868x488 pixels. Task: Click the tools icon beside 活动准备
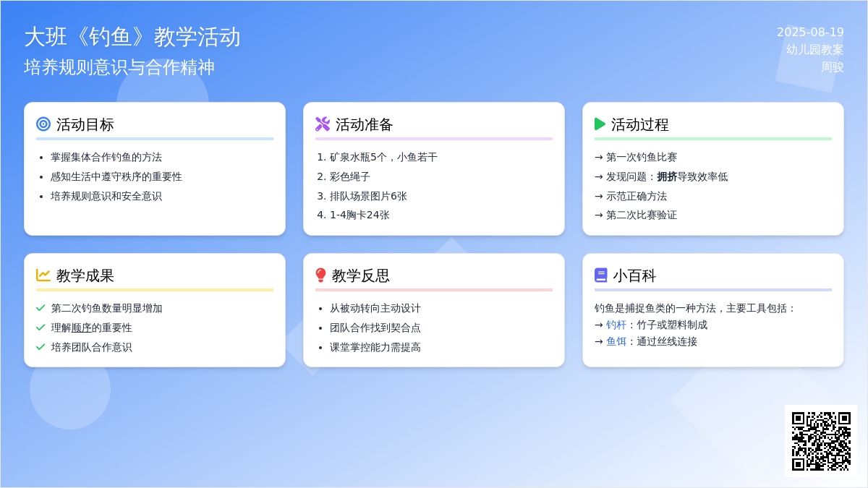[323, 124]
